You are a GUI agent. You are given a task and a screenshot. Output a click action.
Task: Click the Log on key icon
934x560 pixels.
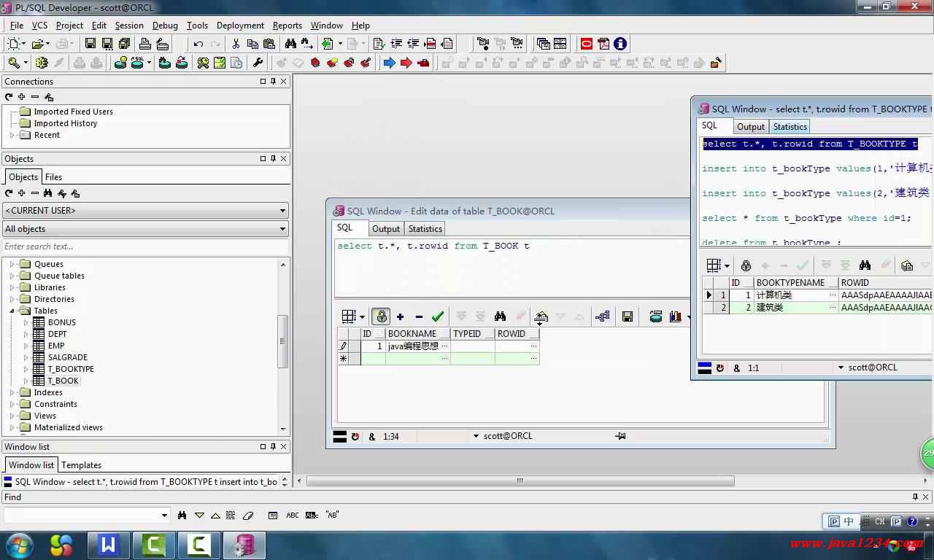point(14,63)
